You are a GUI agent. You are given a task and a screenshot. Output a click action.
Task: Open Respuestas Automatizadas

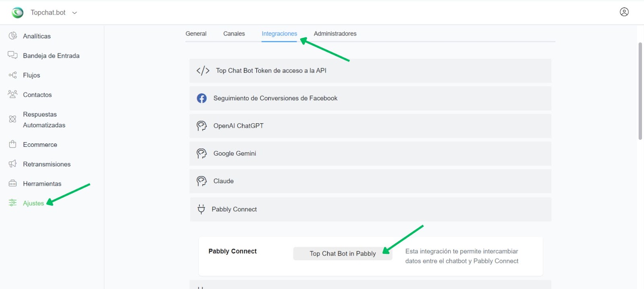(44, 120)
